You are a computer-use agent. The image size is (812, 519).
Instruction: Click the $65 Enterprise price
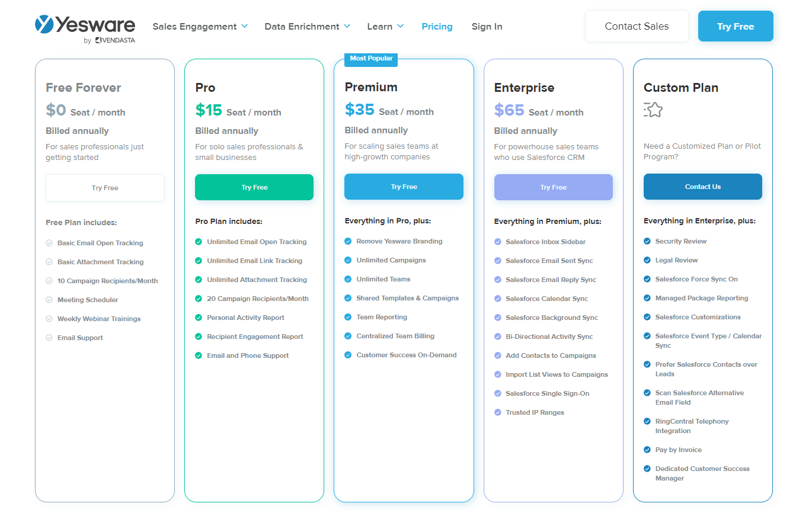pos(509,110)
